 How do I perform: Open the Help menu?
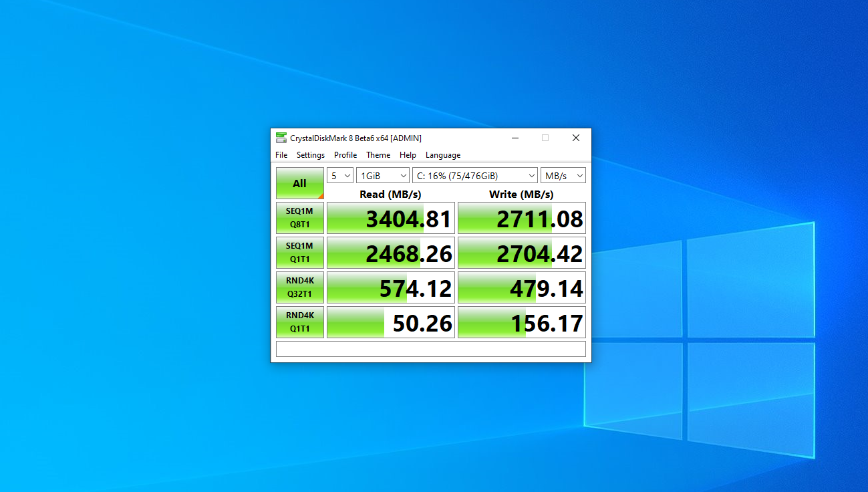point(408,155)
